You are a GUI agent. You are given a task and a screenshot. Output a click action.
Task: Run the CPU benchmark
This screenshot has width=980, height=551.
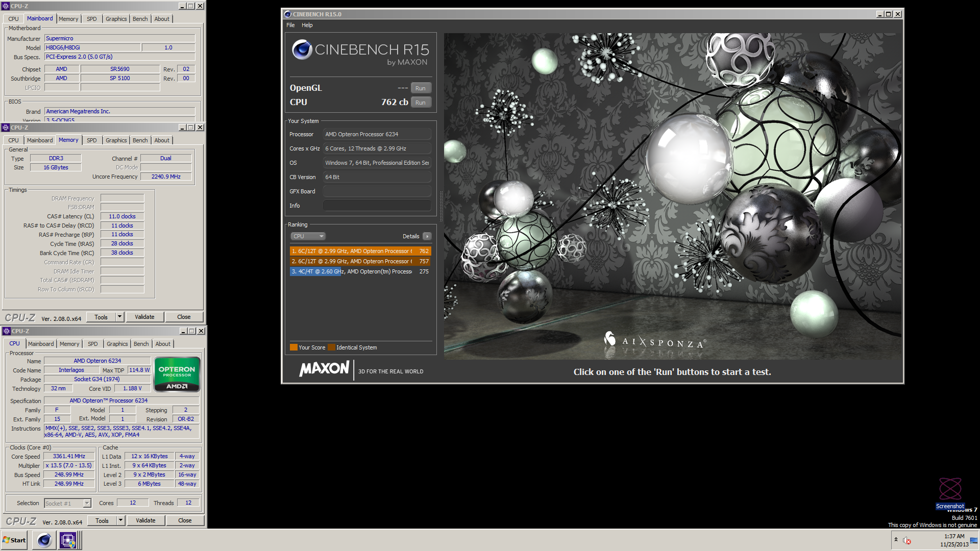click(x=421, y=103)
